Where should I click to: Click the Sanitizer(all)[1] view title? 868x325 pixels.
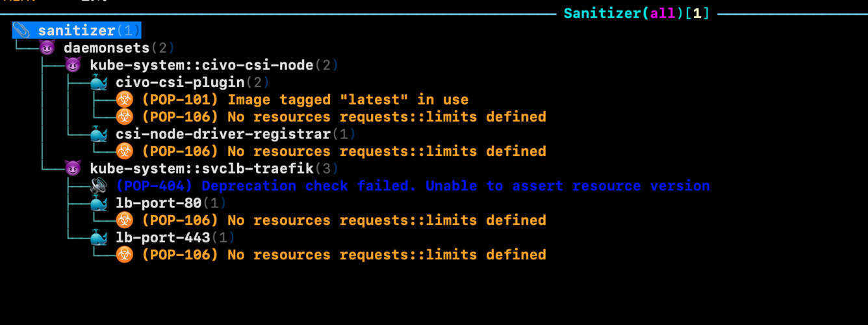click(x=636, y=13)
